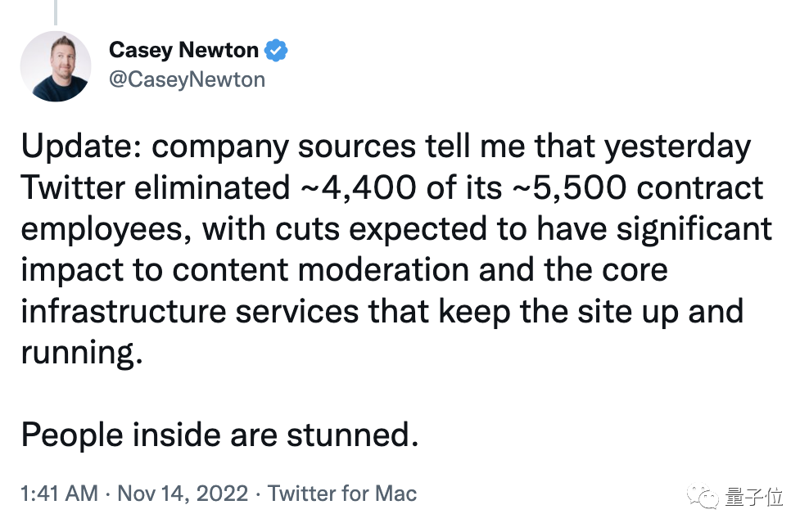Click the "1:41 AM" timestamp
This screenshot has width=809, height=532.
point(59,494)
